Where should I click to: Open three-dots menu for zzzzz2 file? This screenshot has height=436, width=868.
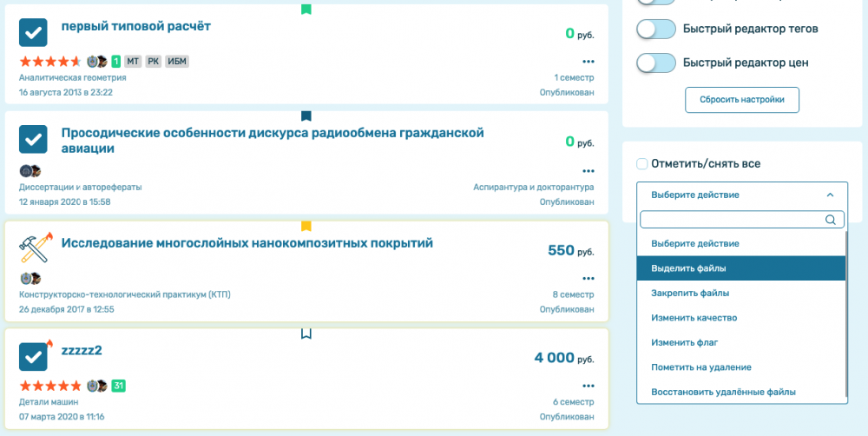tap(589, 386)
